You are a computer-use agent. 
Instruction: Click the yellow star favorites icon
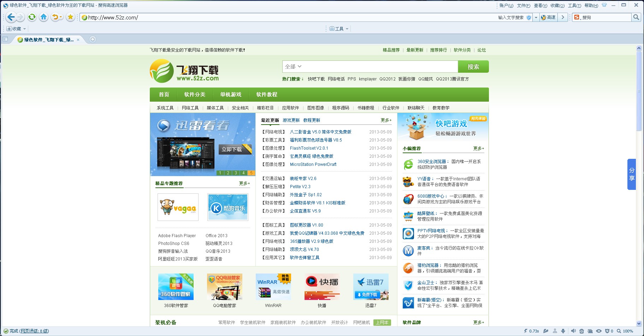(x=70, y=17)
